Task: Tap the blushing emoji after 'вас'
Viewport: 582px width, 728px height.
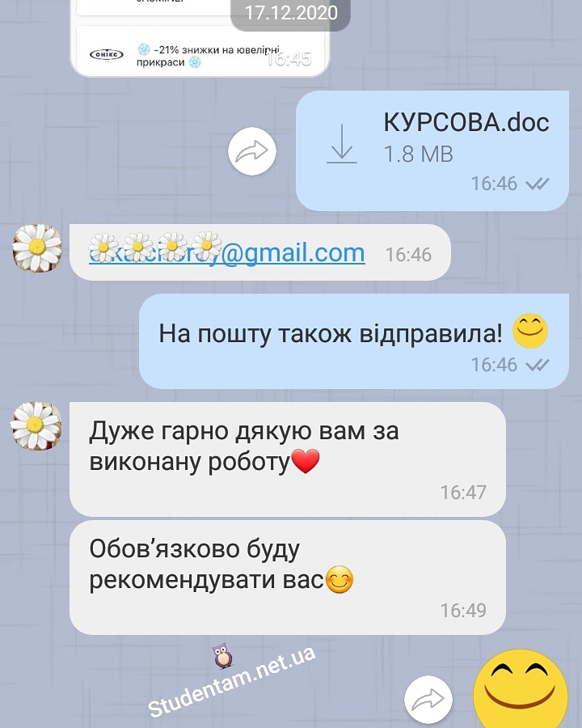Action: pos(339,580)
